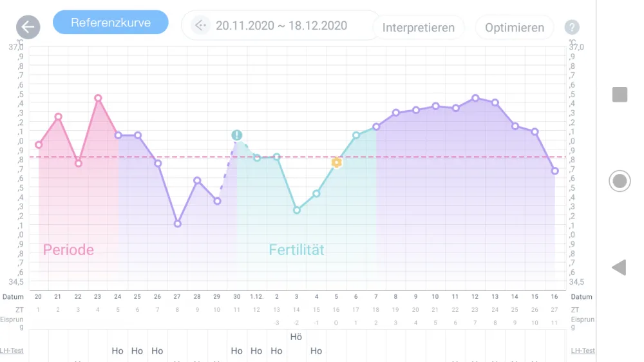This screenshot has height=362, width=644.
Task: Tap the dashed pink coverline
Action: 298,157
